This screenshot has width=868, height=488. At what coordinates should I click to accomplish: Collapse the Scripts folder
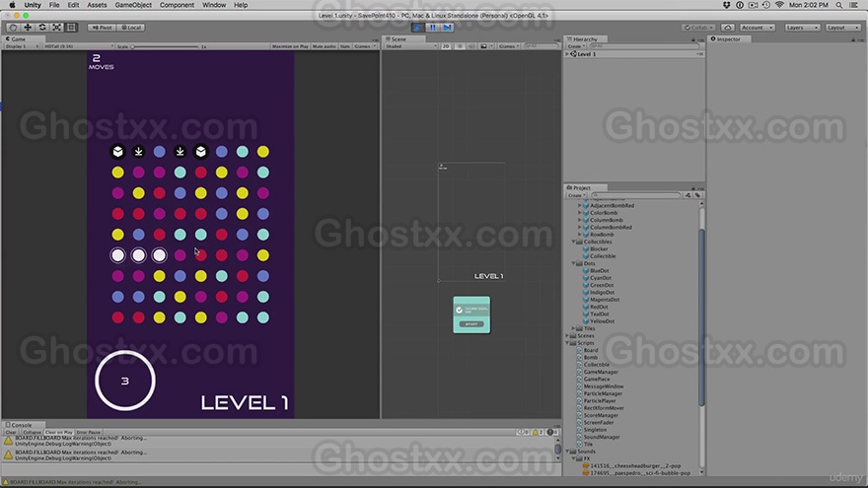point(567,343)
